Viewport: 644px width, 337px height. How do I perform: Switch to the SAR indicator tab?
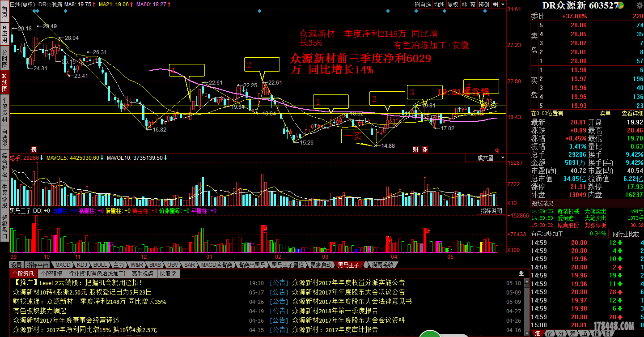(190, 265)
